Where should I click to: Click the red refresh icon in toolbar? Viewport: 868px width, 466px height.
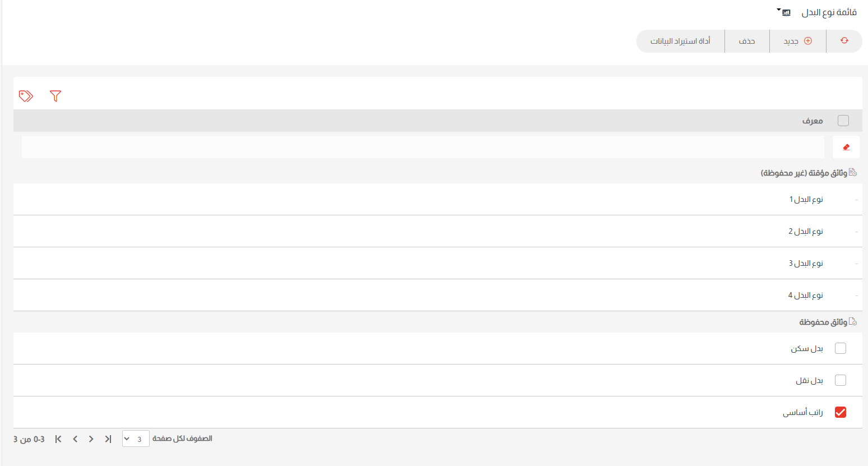[x=844, y=41]
